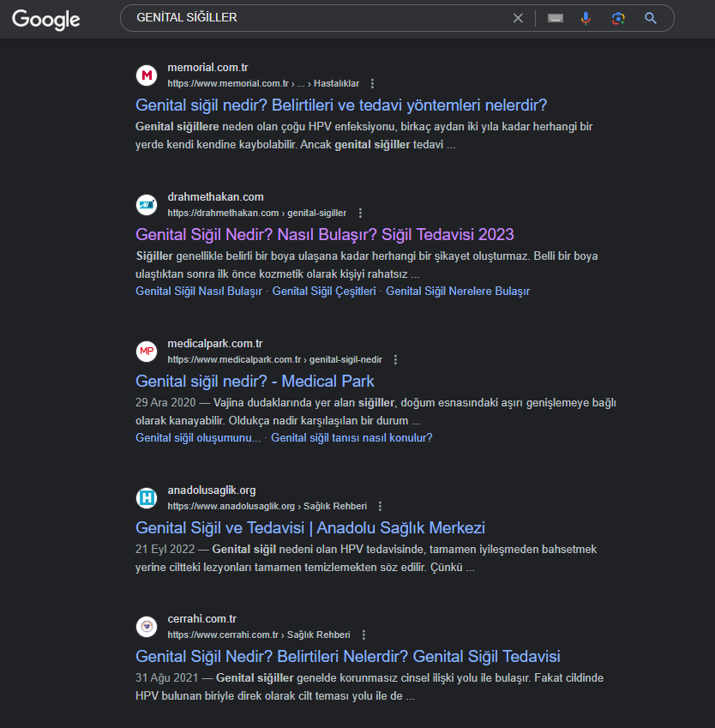The image size is (715, 728).
Task: Follow 'Genital Siğil Çeşitleri' sitelink
Action: 324,292
